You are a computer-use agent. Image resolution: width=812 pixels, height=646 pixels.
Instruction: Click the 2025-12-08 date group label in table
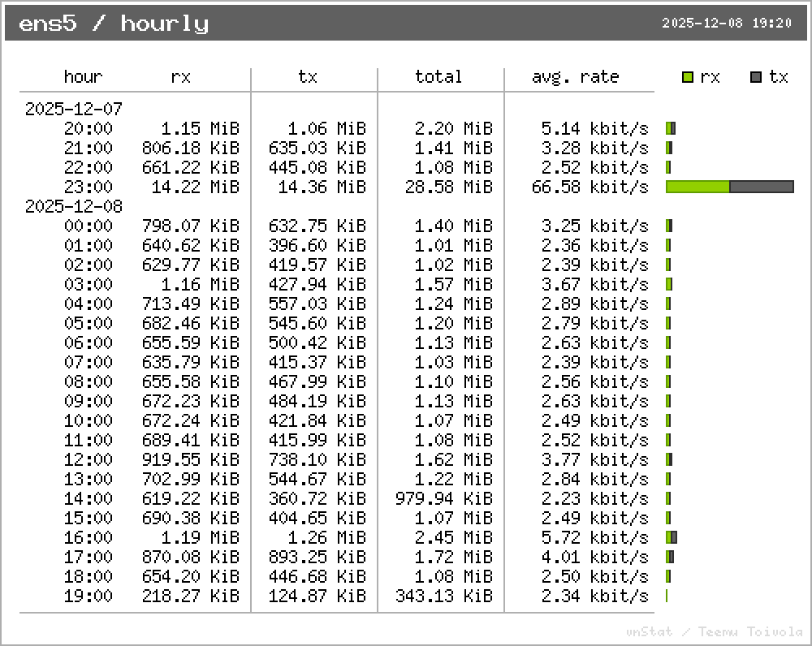point(73,207)
